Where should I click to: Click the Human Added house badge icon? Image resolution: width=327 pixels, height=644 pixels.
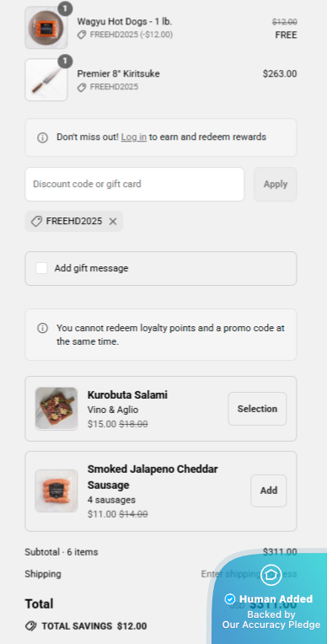tap(271, 575)
